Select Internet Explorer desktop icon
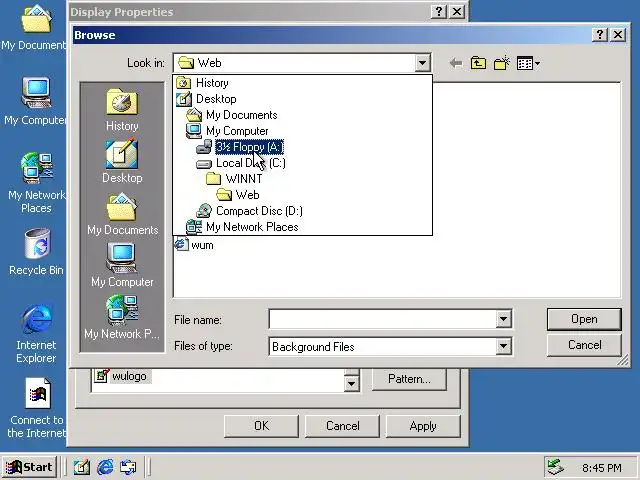The height and width of the screenshot is (480, 640). click(36, 333)
